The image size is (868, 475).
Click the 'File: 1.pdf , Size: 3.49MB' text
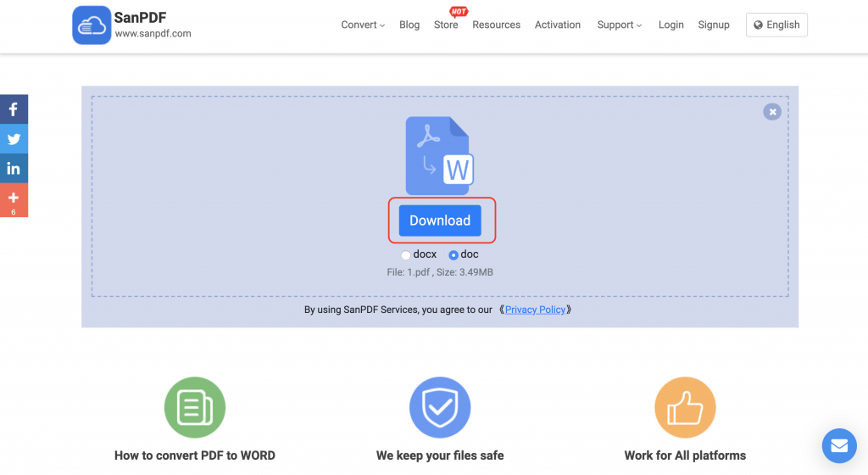coord(440,272)
